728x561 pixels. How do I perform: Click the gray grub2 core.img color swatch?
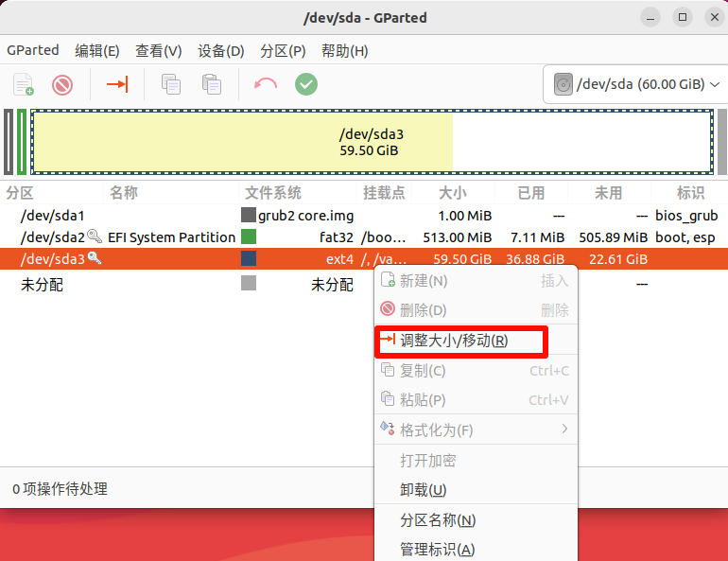(249, 215)
